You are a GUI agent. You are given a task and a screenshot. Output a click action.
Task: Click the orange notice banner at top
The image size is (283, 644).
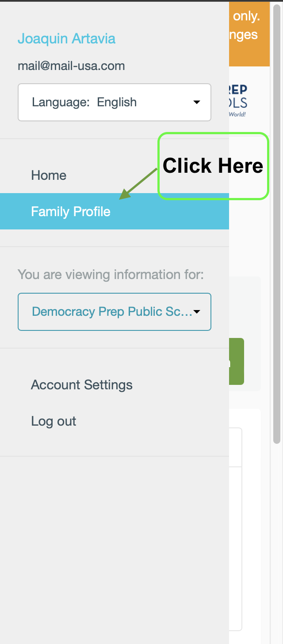[249, 34]
